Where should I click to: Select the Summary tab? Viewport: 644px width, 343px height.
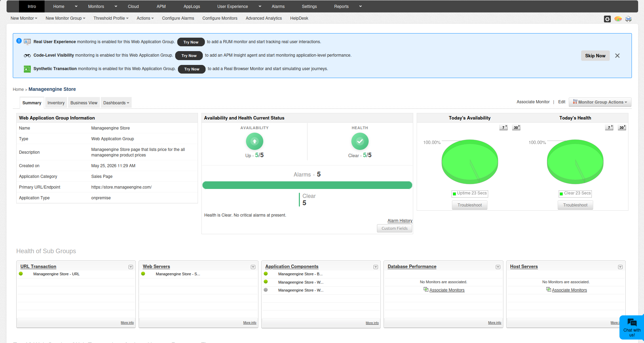[32, 103]
